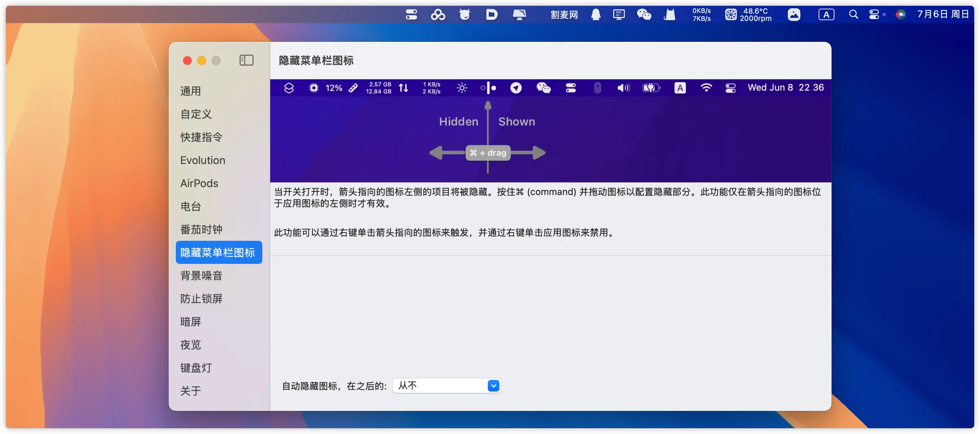Click the fan temperature monitor icon

click(731, 14)
